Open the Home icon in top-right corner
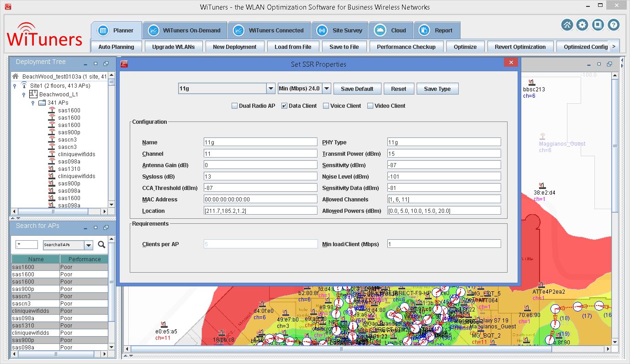This screenshot has height=364, width=630. point(567,25)
